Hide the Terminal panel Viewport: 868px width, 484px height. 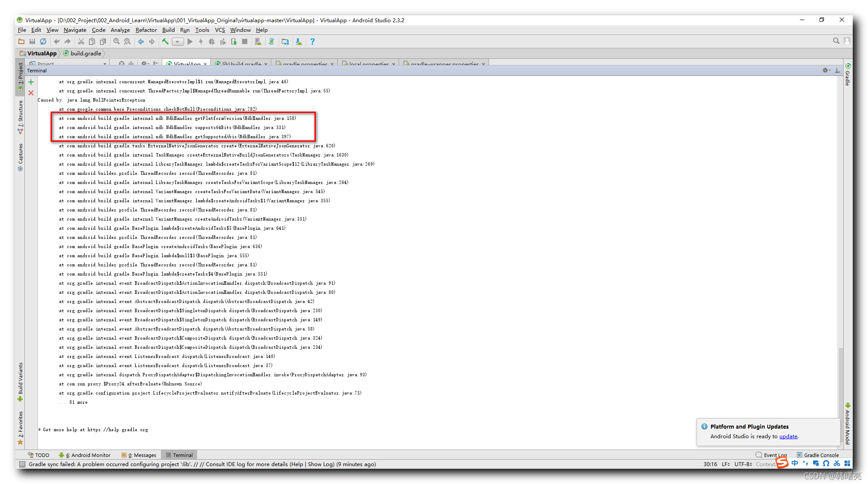coord(837,70)
